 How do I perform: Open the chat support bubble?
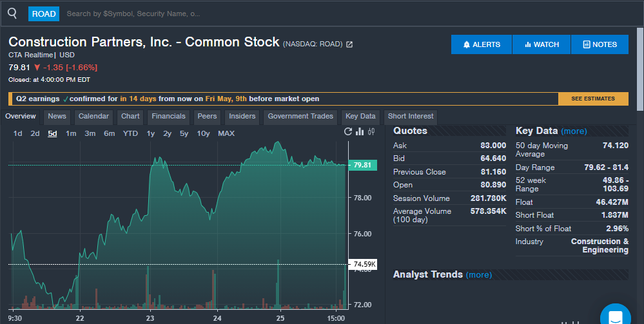615,316
